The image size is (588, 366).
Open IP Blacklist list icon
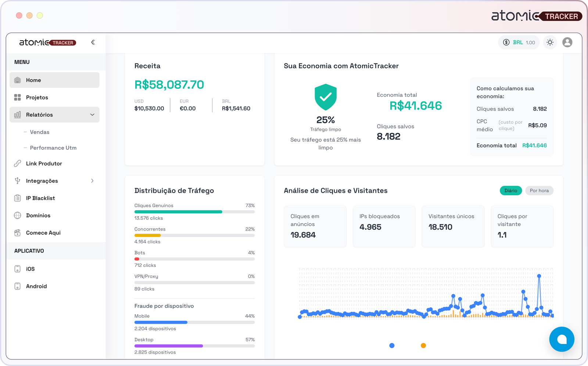point(17,198)
